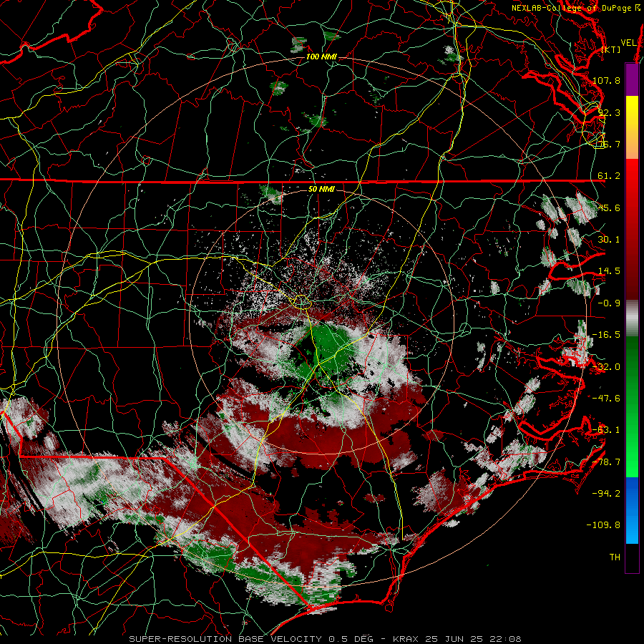Pick the black TH color bar segment
Image resolution: width=644 pixels, height=644 pixels.
[x=632, y=557]
